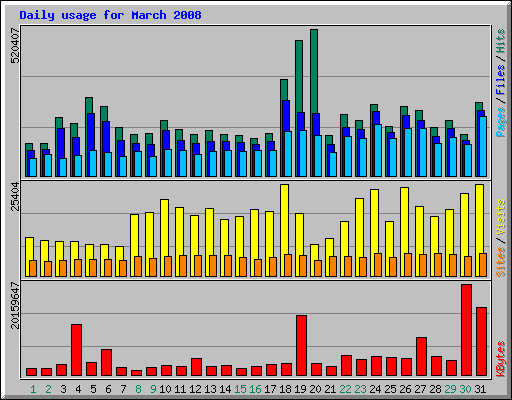Click the 20159647 KBytes axis value
512x400 pixels.
[15, 305]
